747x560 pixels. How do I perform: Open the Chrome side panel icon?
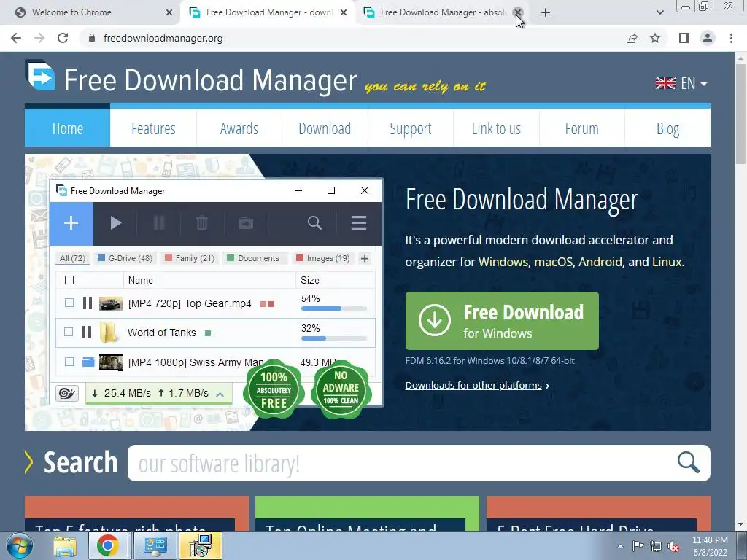[x=684, y=38]
